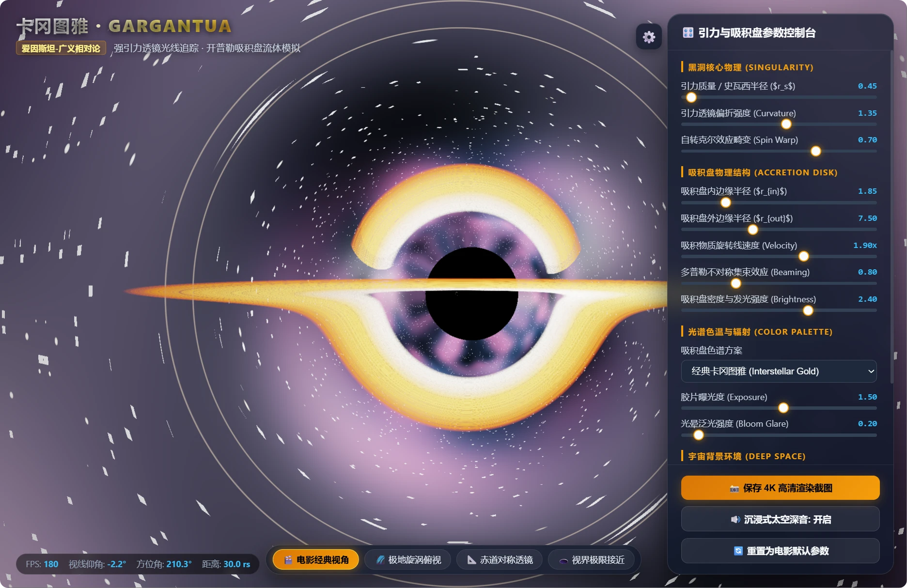The height and width of the screenshot is (588, 907).
Task: Click the 胶片曝光度 (Exposure) slider
Action: pyautogui.click(x=779, y=408)
